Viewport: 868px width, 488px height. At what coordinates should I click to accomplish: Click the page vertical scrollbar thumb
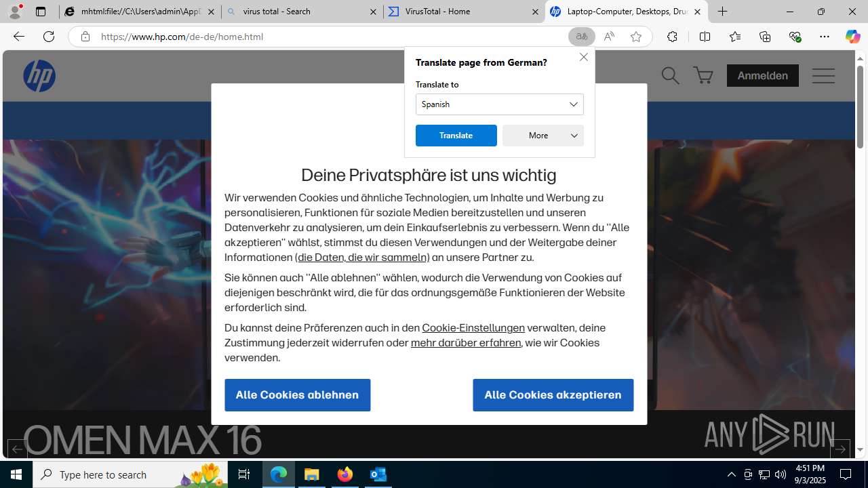[860, 107]
